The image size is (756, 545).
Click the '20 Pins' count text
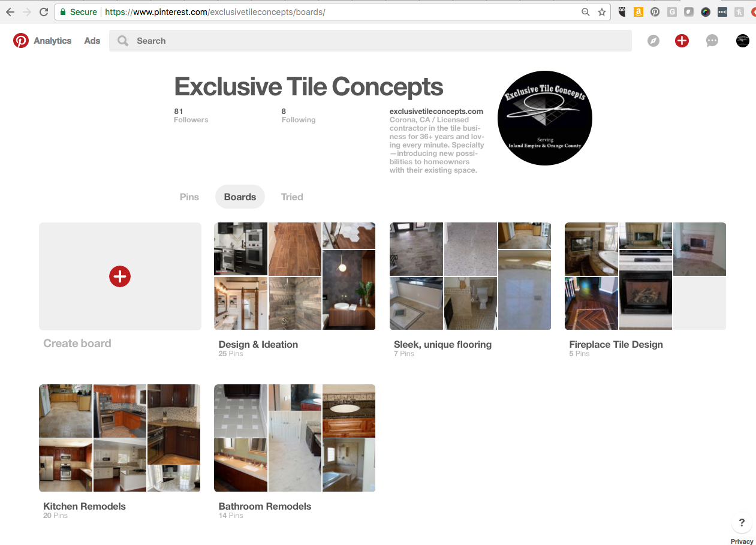pyautogui.click(x=55, y=516)
